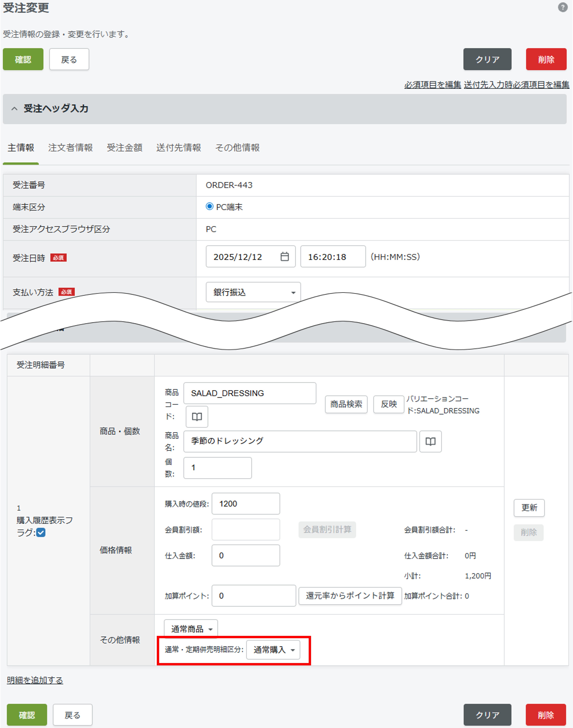Toggle the 購入履歴表示フラグ checkbox
Viewport: 573px width, 728px height.
[x=41, y=532]
